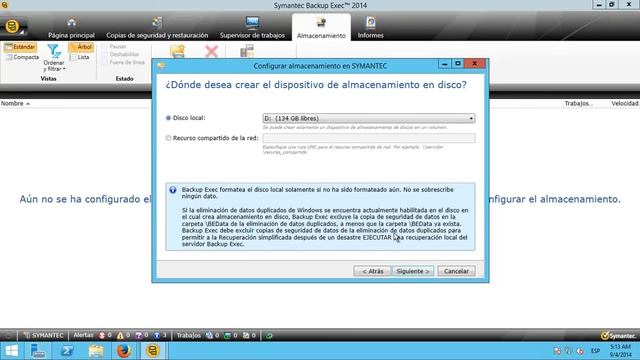Click the SYMANTEC server status entry

pos(43,336)
